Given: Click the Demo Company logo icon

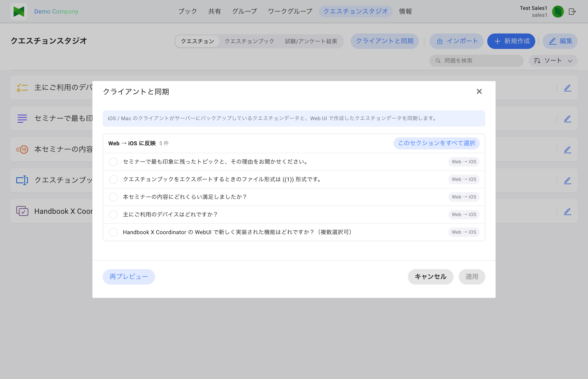Looking at the screenshot, I should (x=19, y=12).
